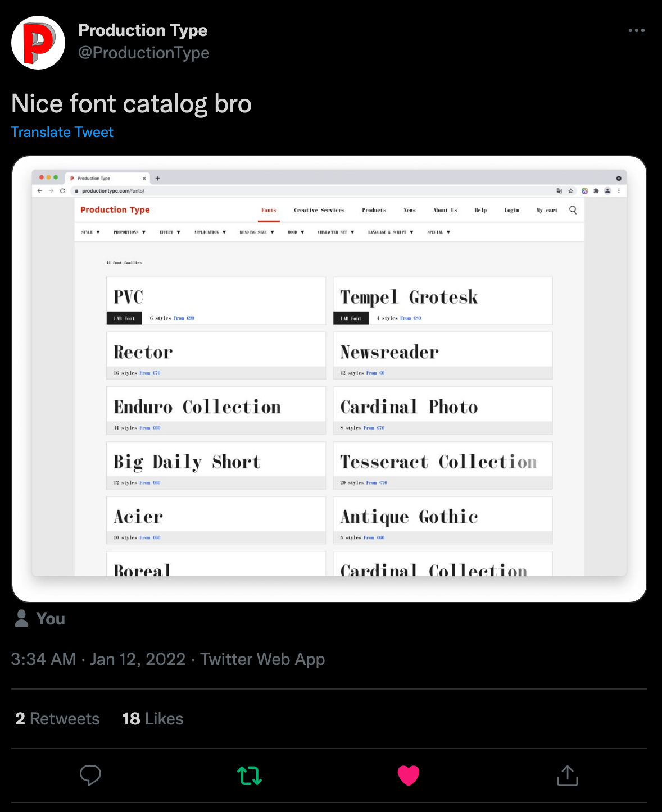Expand the Reading Size filter dropdown
Screen dimensions: 662x812
(x=257, y=232)
